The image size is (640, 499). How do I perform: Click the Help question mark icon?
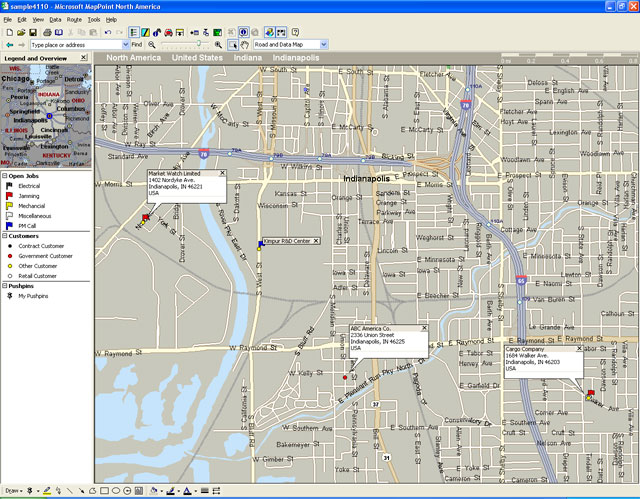tap(296, 32)
